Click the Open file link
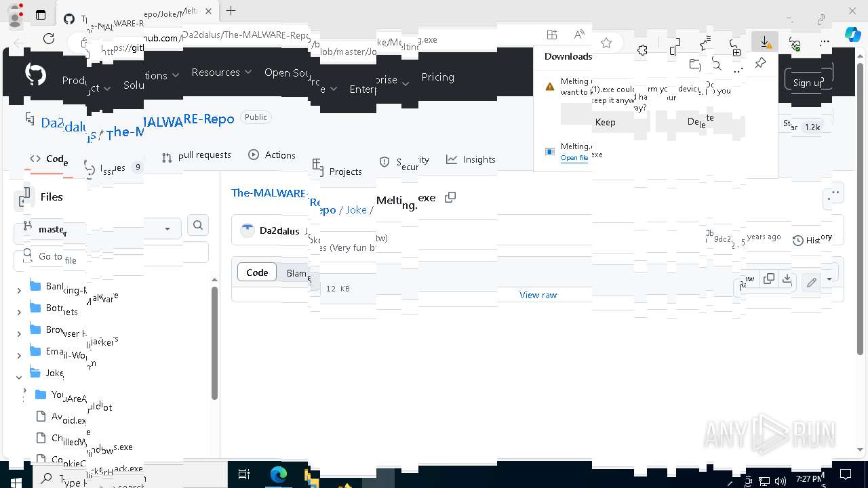The width and height of the screenshot is (868, 488). (574, 158)
